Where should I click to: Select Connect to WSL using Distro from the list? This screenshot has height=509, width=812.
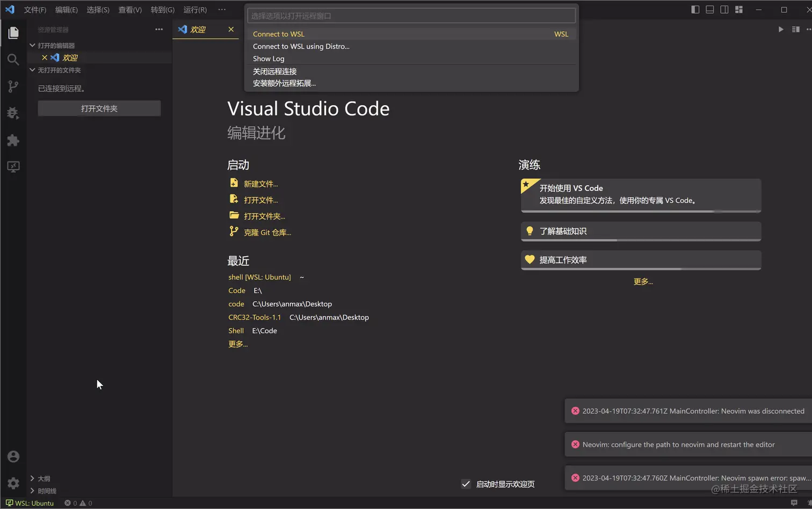tap(302, 46)
